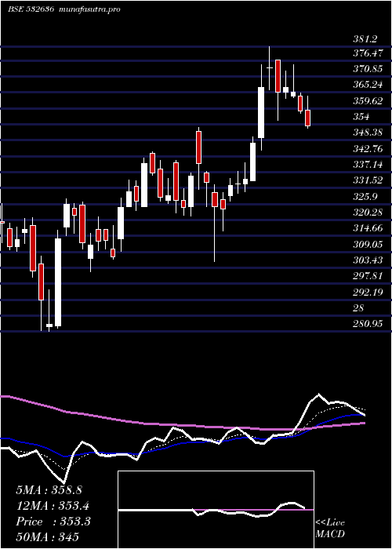Click the 376.47 price level label
This screenshot has height=549, width=392.
tap(368, 54)
